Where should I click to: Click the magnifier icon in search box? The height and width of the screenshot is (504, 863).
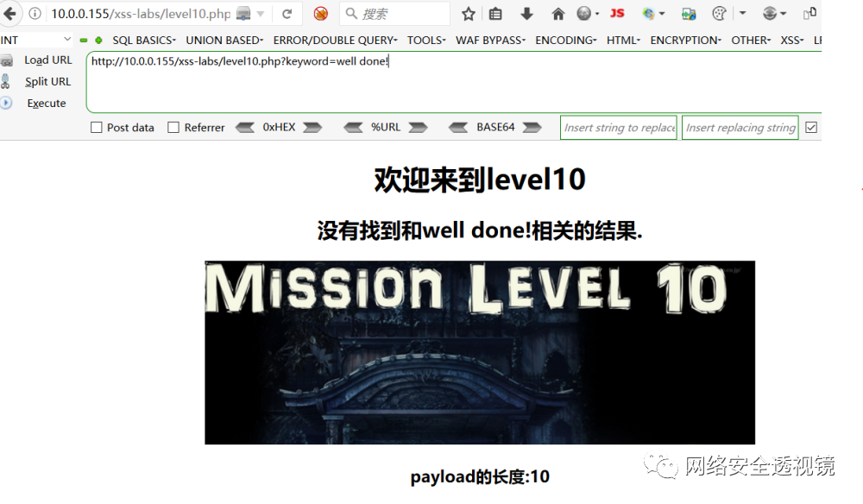click(351, 13)
